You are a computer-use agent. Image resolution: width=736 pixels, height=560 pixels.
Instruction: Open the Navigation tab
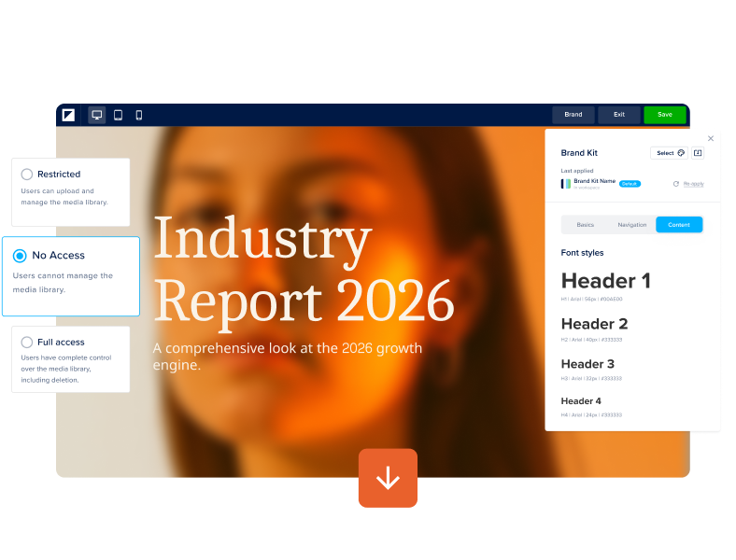pos(632,225)
